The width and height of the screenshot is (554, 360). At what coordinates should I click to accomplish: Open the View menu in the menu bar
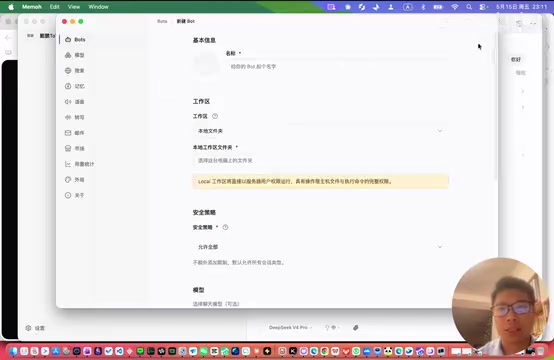73,7
